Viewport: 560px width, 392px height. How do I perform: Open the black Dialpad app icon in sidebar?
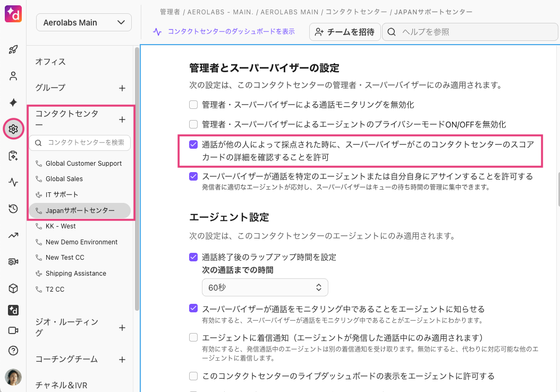13,310
